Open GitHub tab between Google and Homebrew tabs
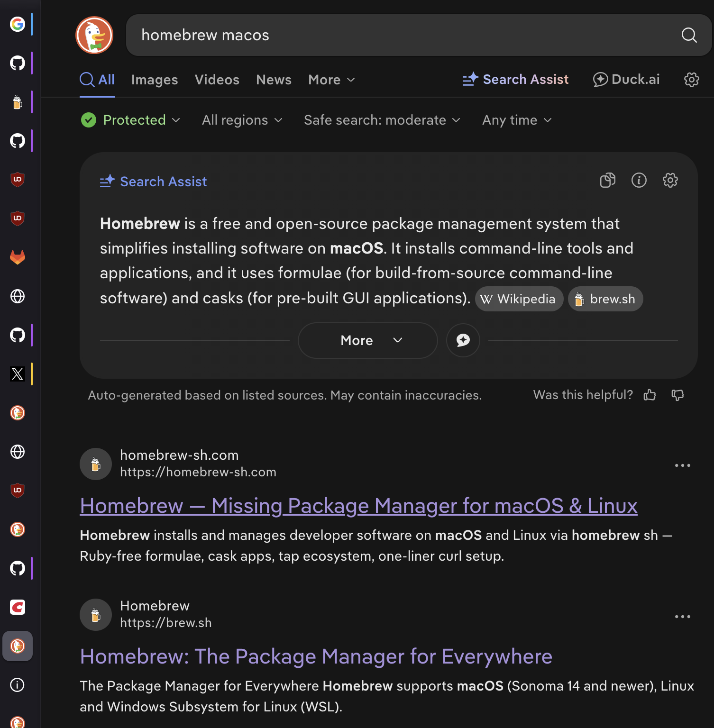The height and width of the screenshot is (728, 714). point(18,63)
